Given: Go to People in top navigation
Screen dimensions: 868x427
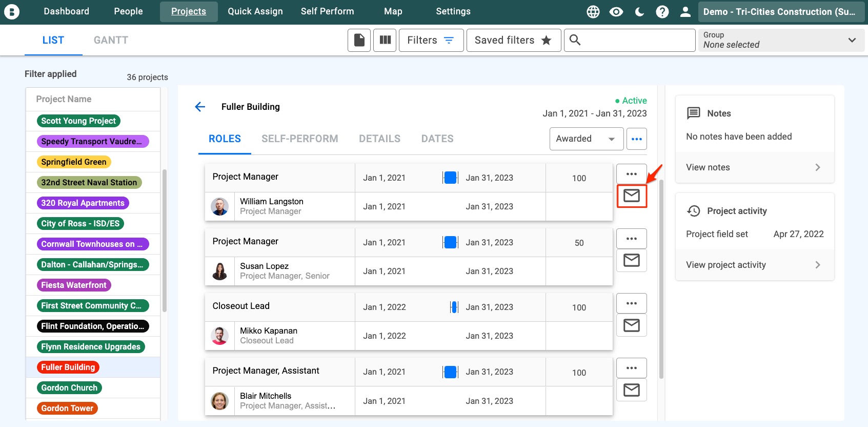Looking at the screenshot, I should coord(128,11).
